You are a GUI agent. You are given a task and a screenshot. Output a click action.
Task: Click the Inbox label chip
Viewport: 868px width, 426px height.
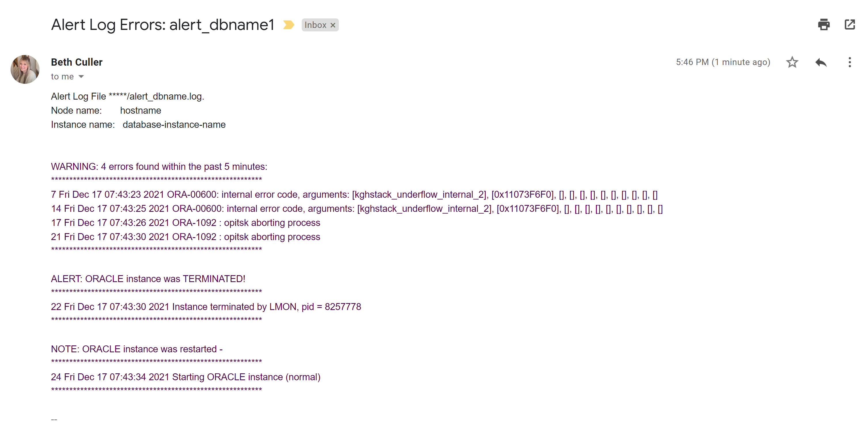pos(315,25)
